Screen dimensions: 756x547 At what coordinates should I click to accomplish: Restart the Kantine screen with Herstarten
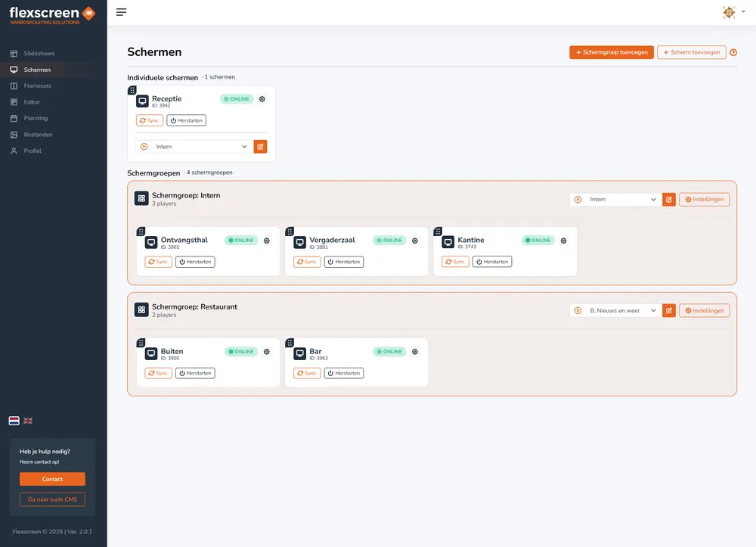pyautogui.click(x=492, y=262)
